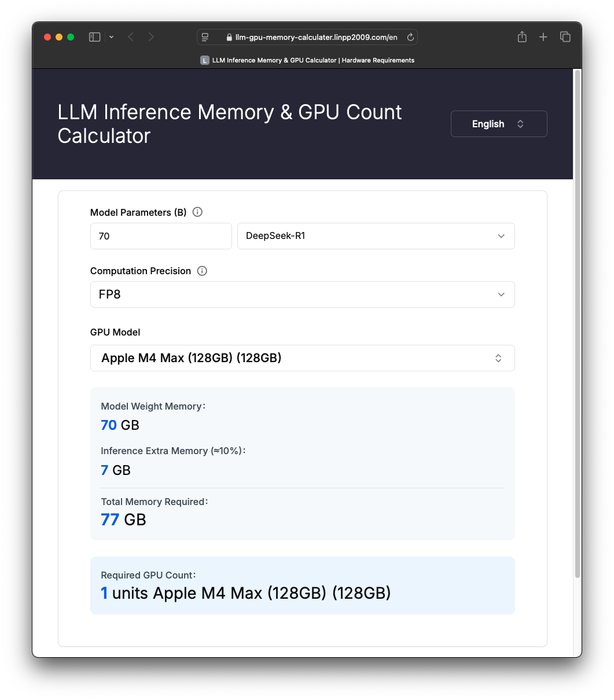Open the Share menu icon
The image size is (614, 700).
[522, 37]
